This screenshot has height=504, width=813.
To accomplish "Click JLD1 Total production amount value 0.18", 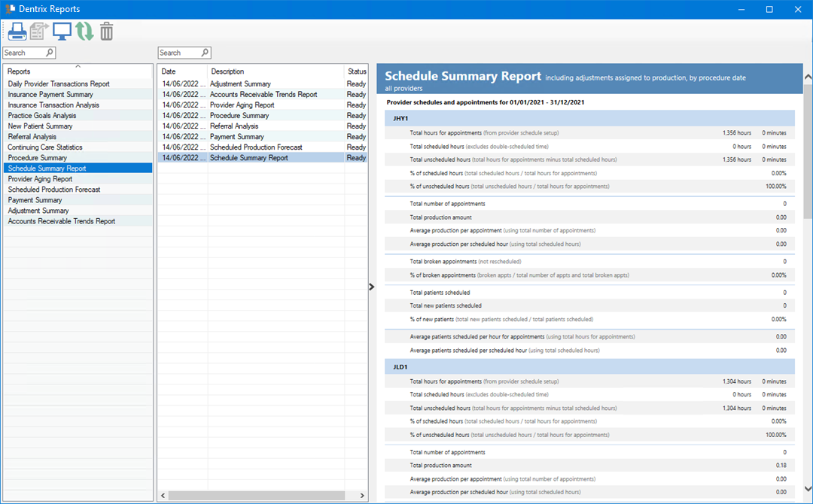I will (x=781, y=466).
